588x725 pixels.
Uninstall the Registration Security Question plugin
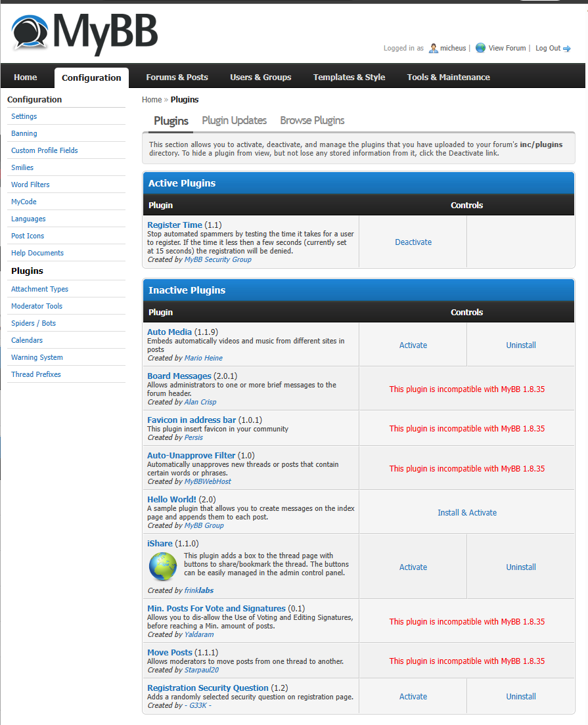click(521, 697)
